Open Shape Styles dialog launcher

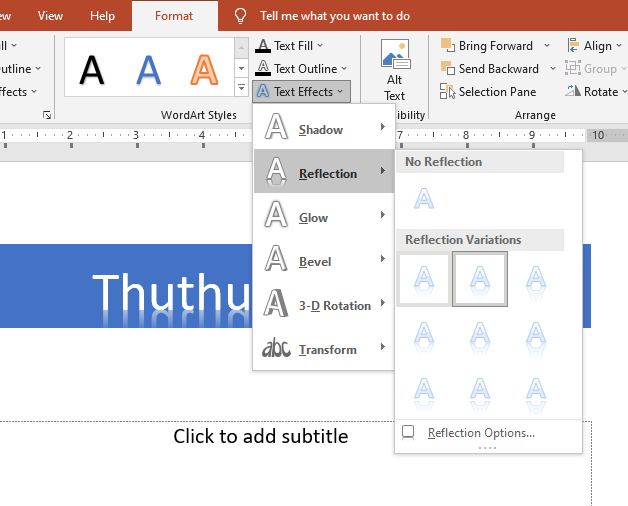(47, 115)
